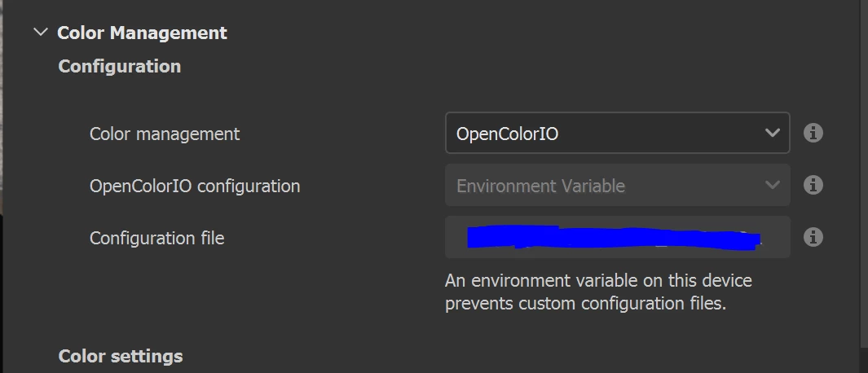Viewport: 868px width, 373px height.
Task: Click the greyed arrow on Environment Variable dropdown
Action: coord(772,186)
